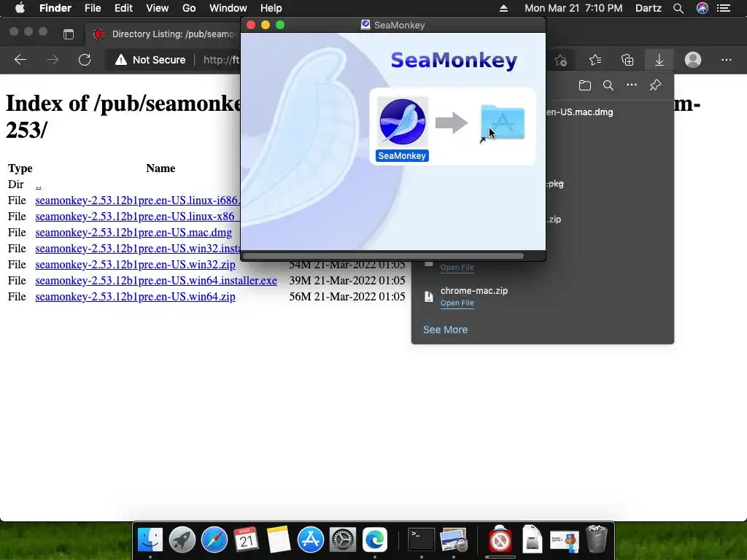747x560 pixels.
Task: Click the Not Secure warning indicator
Action: point(150,60)
